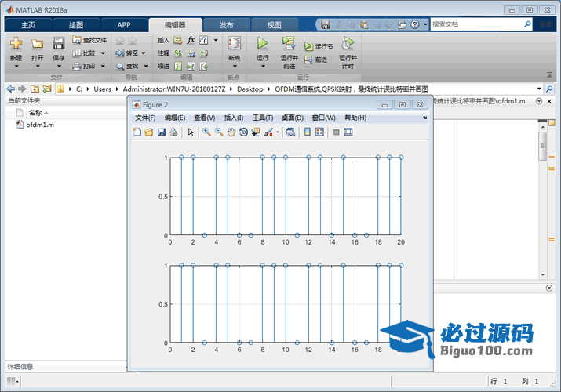Click the browse for folder icon
561x392 pixels.
click(47, 89)
